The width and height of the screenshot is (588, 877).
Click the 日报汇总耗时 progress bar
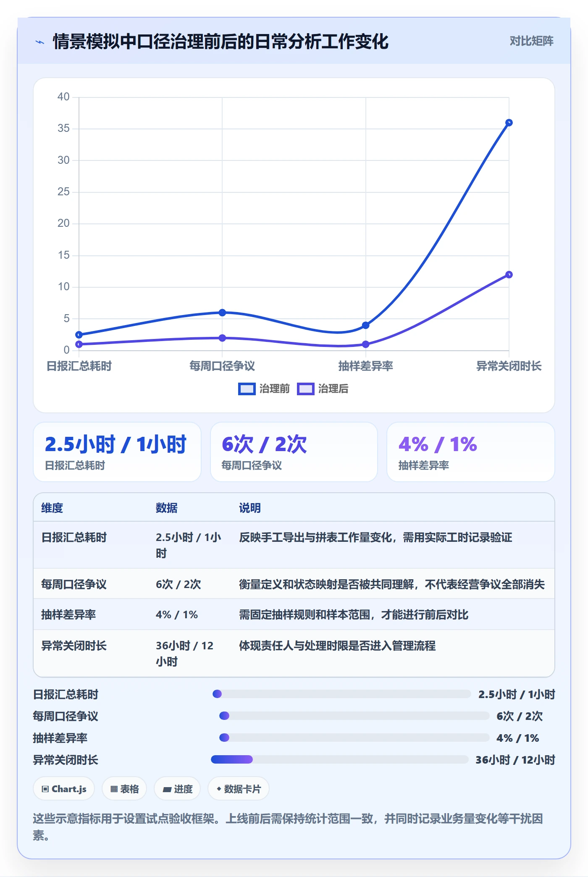click(341, 694)
